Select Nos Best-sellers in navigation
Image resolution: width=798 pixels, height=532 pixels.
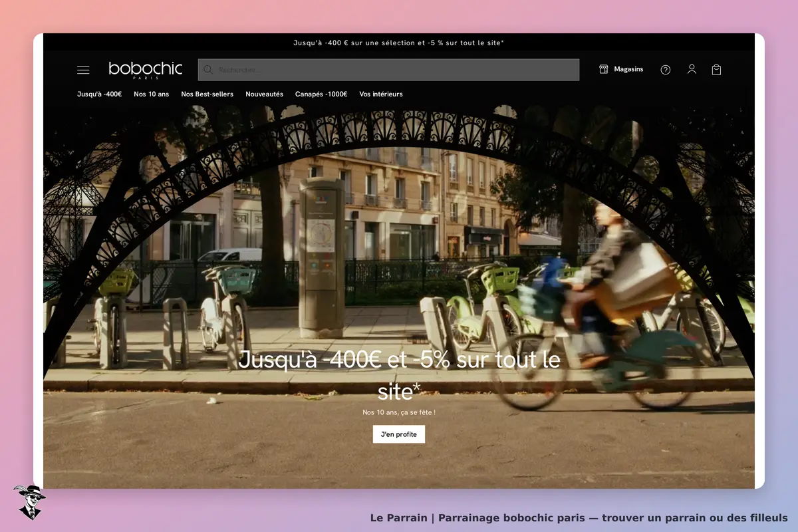207,94
